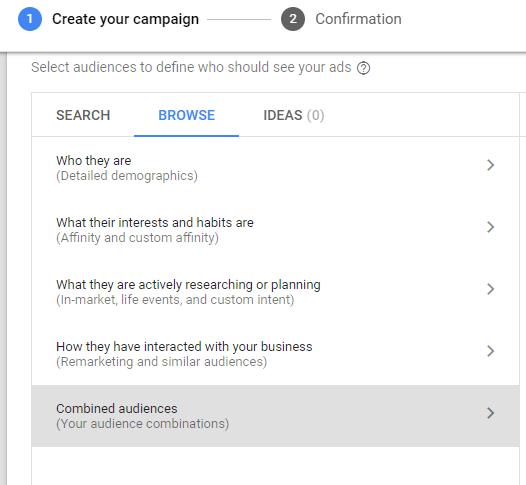Go to the Confirmation step label

tap(358, 19)
